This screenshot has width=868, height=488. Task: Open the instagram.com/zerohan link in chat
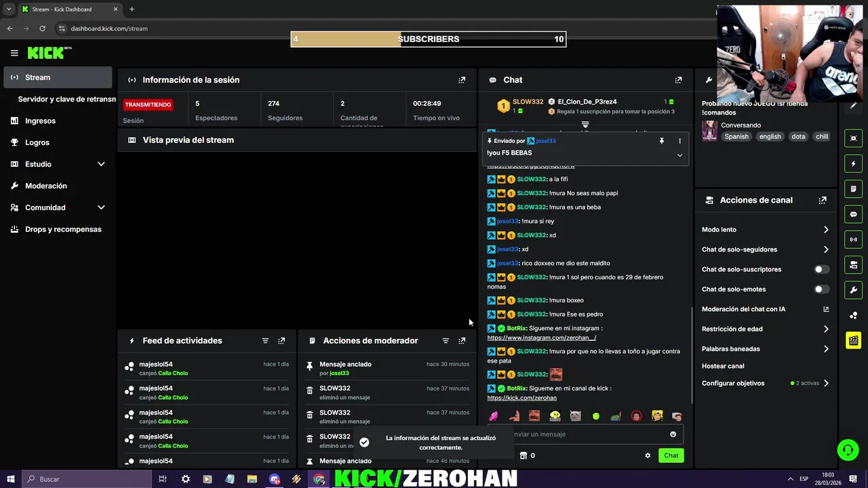click(541, 338)
